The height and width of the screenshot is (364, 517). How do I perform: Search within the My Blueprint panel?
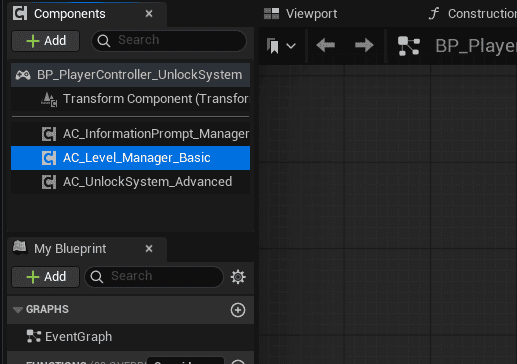point(154,277)
